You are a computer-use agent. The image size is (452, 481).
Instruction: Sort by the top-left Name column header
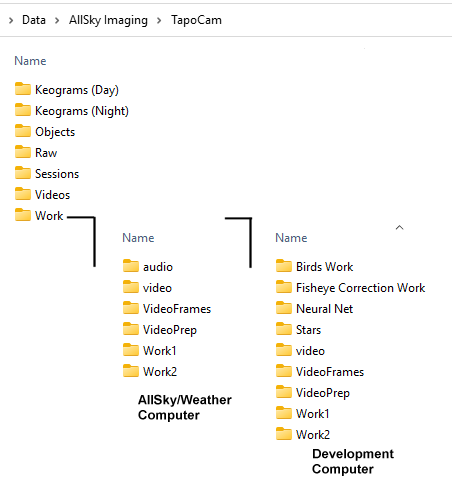pos(30,61)
